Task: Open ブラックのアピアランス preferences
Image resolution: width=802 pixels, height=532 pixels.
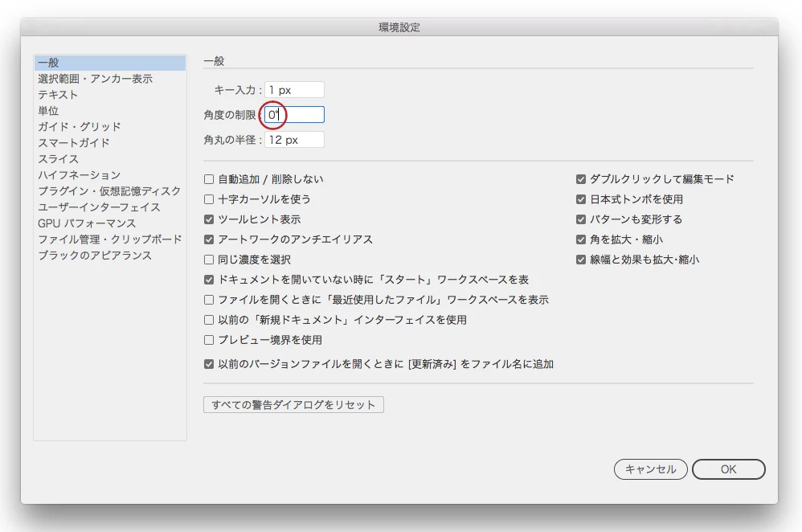Action: coord(95,256)
